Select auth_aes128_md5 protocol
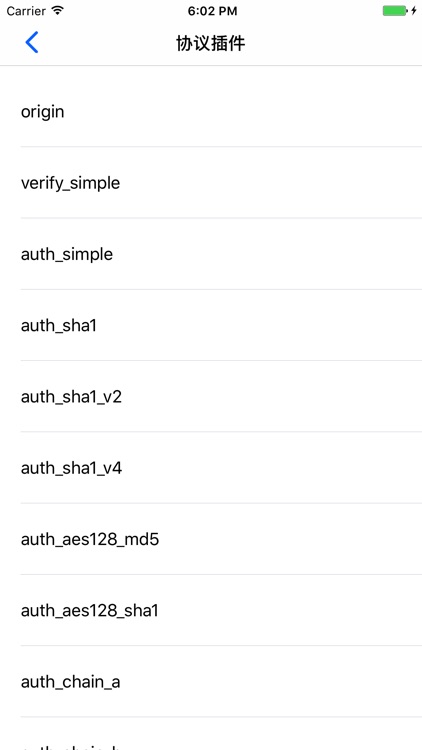This screenshot has width=422, height=750. [211, 539]
